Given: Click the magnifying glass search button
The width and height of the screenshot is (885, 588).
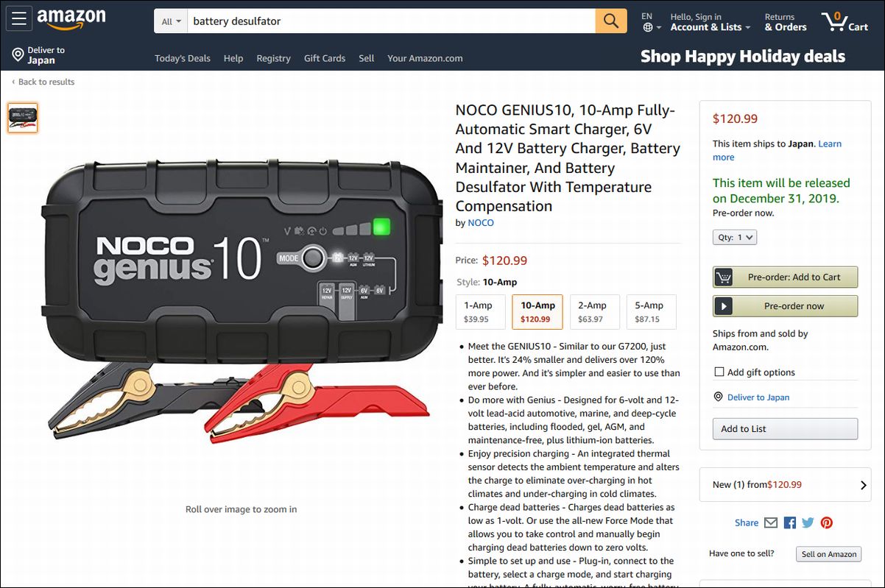Looking at the screenshot, I should [x=611, y=21].
